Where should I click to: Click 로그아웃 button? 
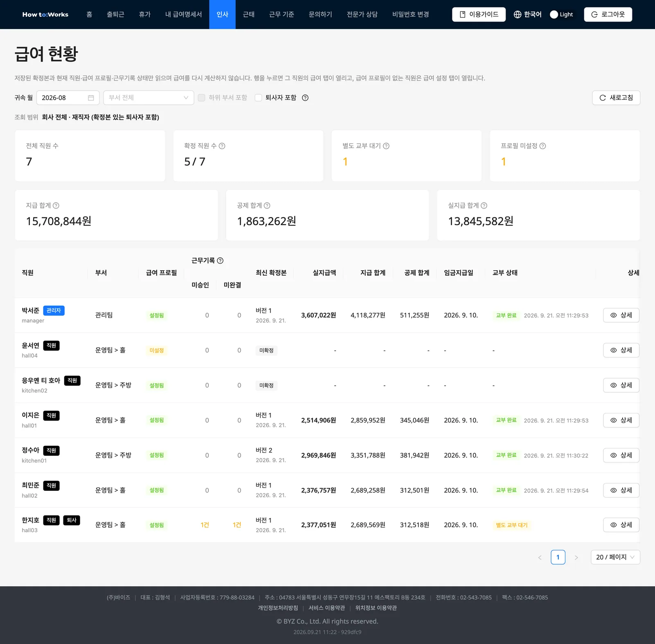point(608,14)
